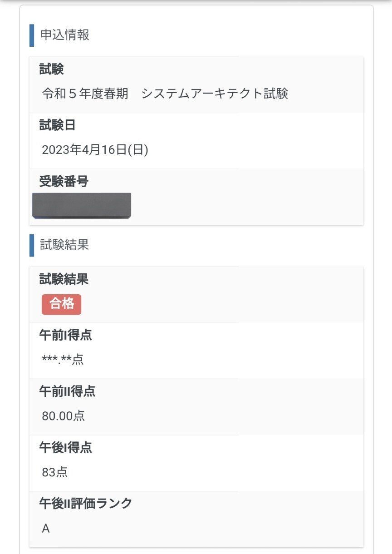
Task: Select the 午後II評価ランク field label
Action: coord(86,503)
